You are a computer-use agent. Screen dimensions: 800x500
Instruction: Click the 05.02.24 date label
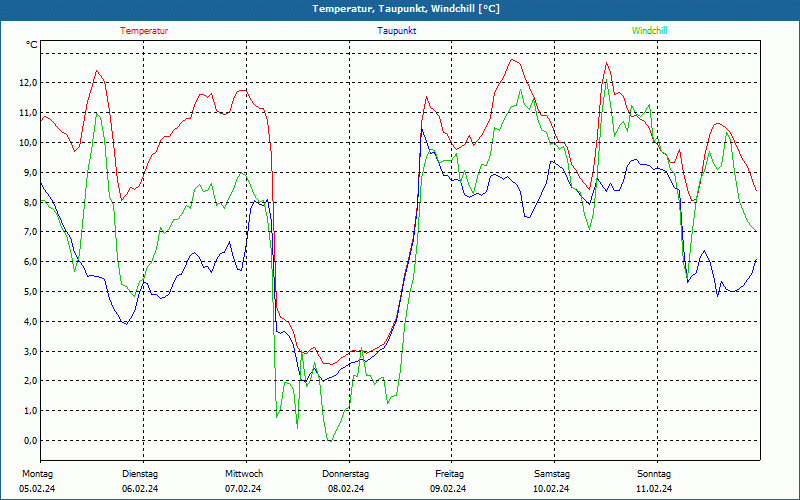tap(37, 489)
